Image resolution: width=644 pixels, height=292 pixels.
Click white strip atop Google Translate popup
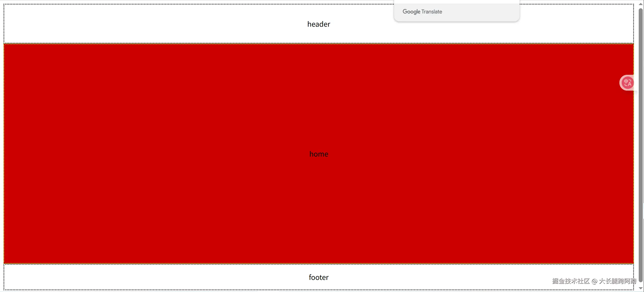(456, 2)
